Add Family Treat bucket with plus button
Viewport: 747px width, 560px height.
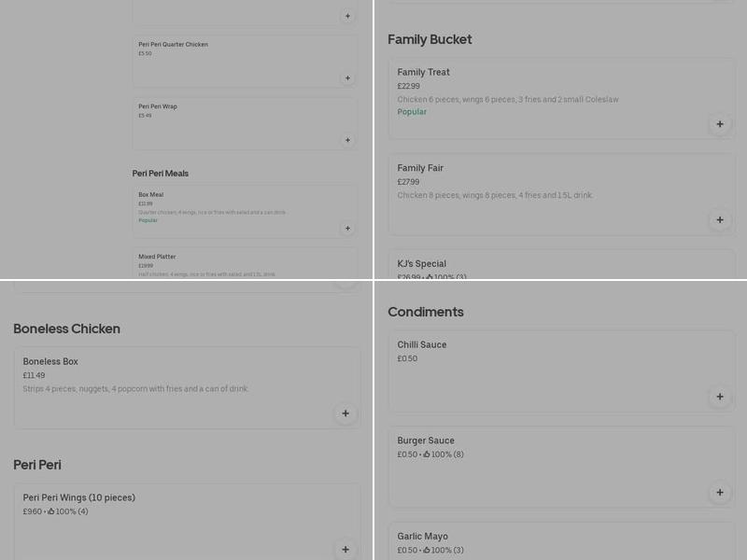pyautogui.click(x=719, y=124)
